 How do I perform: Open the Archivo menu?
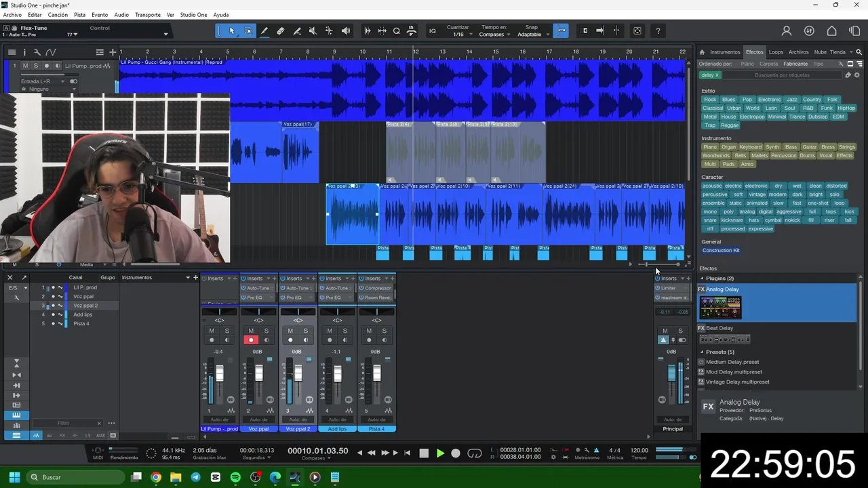click(x=12, y=15)
